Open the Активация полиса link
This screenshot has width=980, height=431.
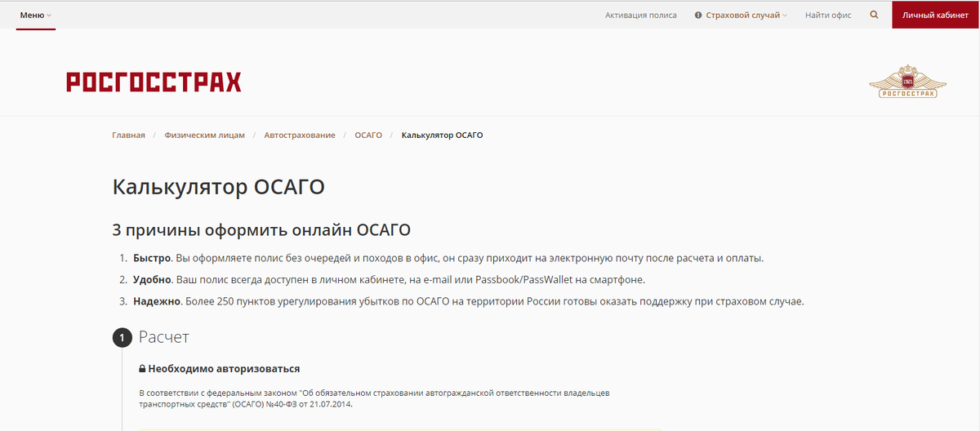(640, 15)
